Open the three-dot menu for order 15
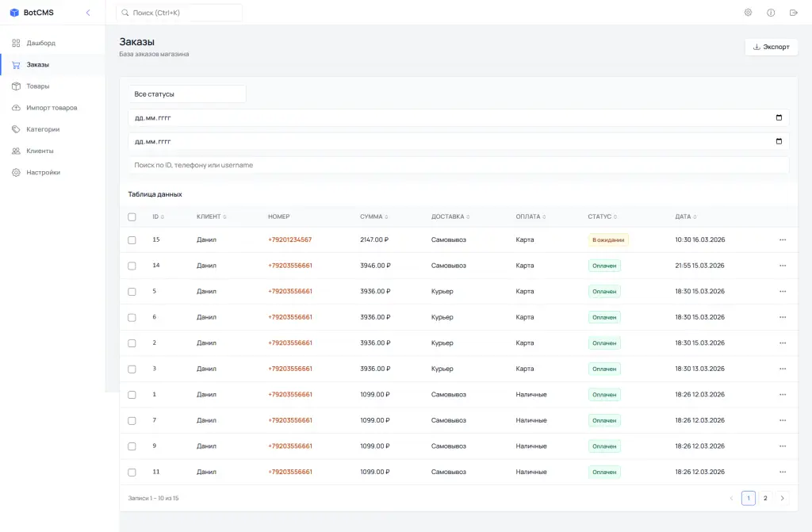812x532 pixels. pos(783,239)
